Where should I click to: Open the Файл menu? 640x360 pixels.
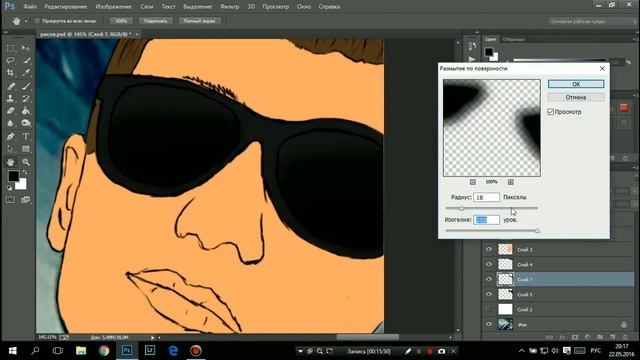pos(30,7)
